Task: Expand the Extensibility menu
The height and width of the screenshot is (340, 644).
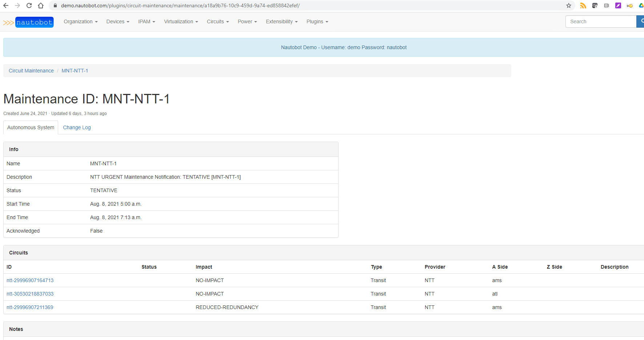Action: click(x=282, y=21)
